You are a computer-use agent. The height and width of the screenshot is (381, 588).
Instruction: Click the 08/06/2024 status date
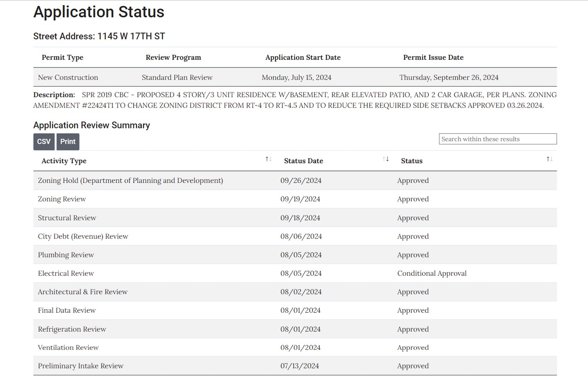[x=301, y=236]
